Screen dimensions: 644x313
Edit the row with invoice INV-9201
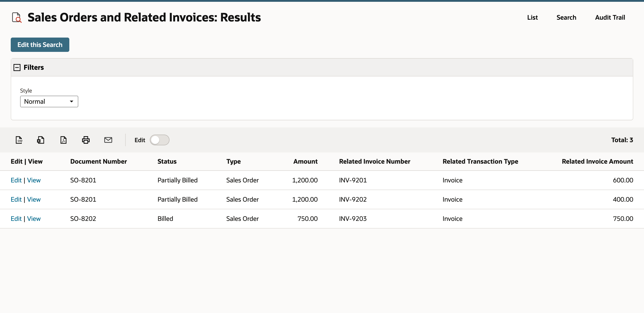[x=16, y=180]
